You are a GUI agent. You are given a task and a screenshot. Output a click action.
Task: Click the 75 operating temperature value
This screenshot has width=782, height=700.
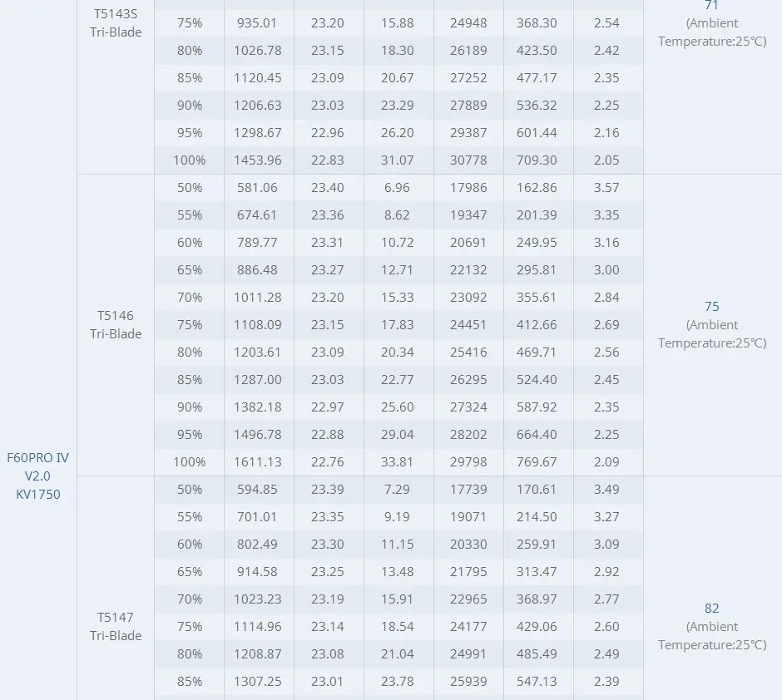(711, 307)
